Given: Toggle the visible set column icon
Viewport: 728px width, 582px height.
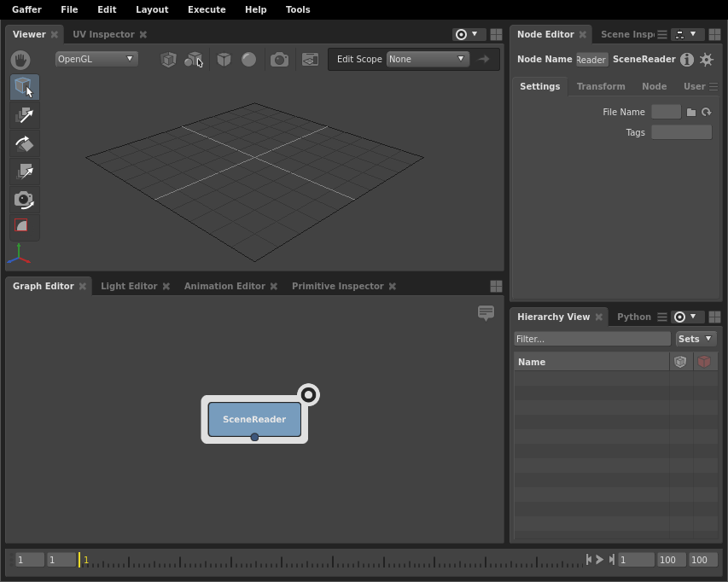Looking at the screenshot, I should pyautogui.click(x=680, y=362).
